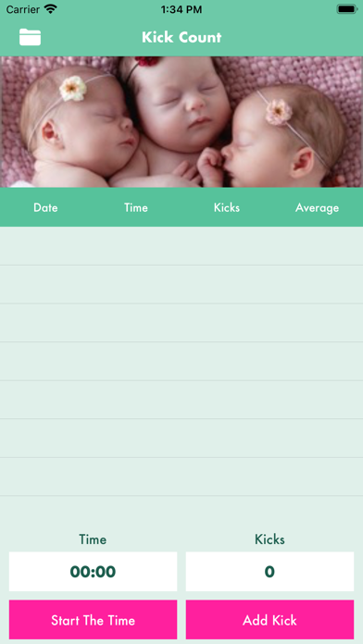
Task: Tap the 00:00 timer display field
Action: (x=93, y=571)
